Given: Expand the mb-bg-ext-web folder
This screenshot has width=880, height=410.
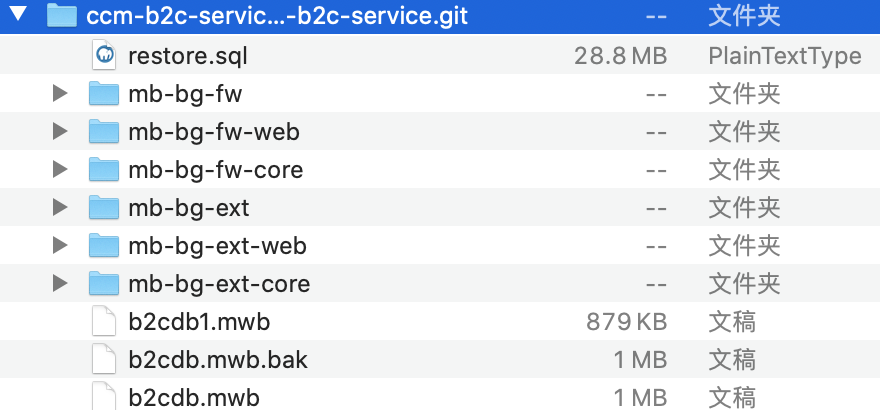Looking at the screenshot, I should coord(59,245).
